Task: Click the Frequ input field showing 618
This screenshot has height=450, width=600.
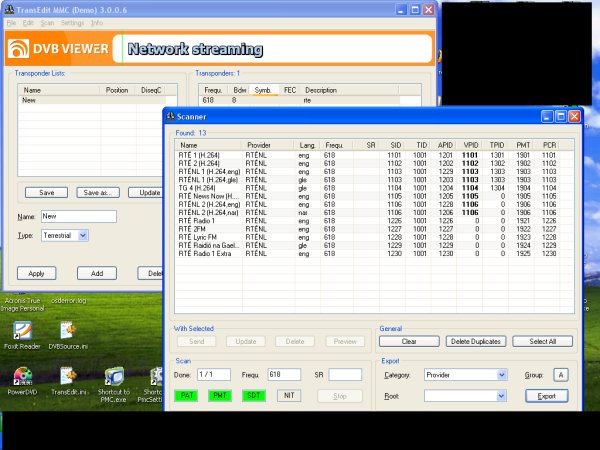Action: tap(284, 375)
